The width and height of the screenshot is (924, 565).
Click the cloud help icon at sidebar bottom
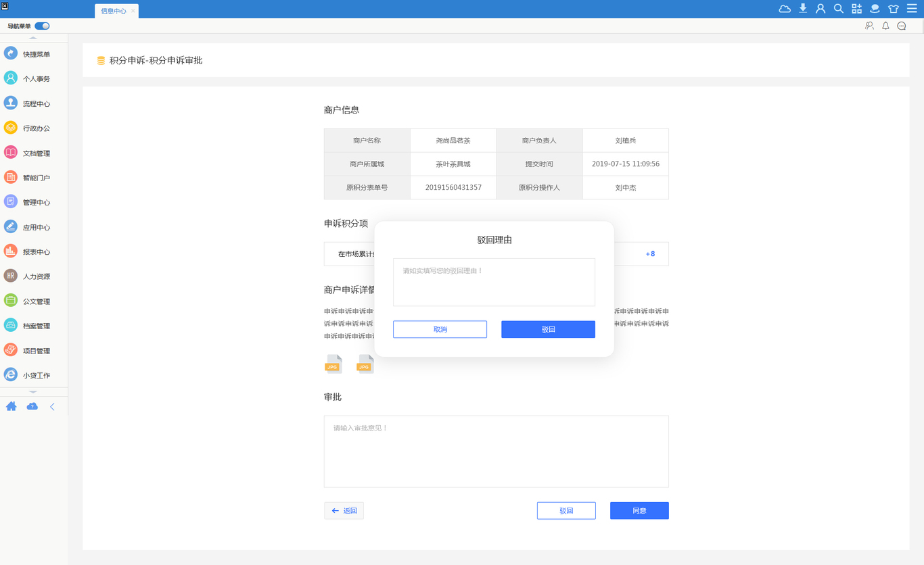click(x=32, y=406)
